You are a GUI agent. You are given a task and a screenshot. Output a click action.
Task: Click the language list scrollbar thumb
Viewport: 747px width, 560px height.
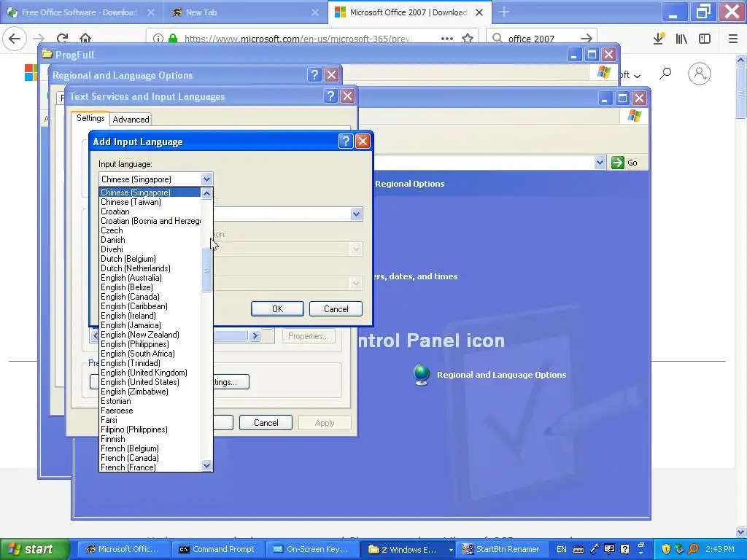coord(206,270)
